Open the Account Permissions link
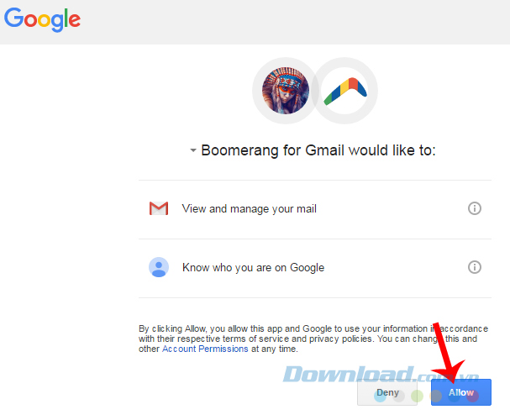This screenshot has width=510, height=420. (x=205, y=349)
